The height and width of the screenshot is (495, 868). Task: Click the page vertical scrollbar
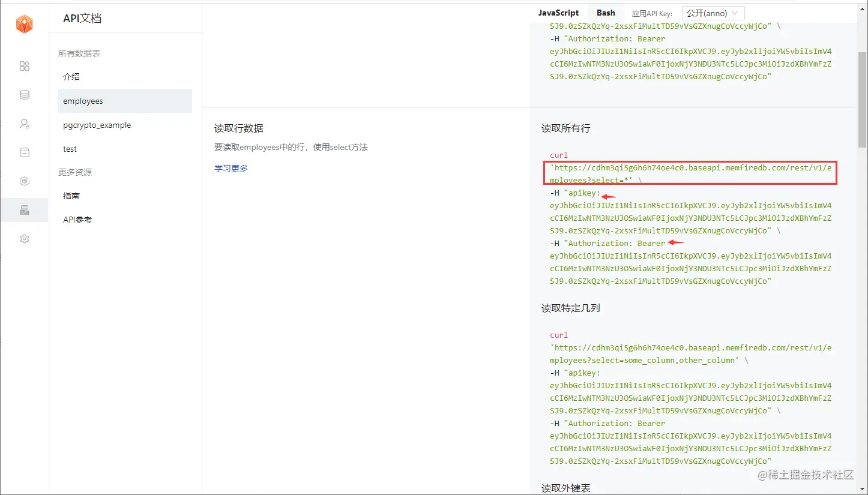point(862,99)
